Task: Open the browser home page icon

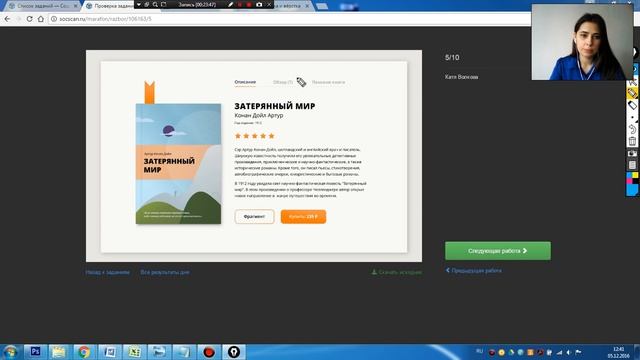Action: 41,19
